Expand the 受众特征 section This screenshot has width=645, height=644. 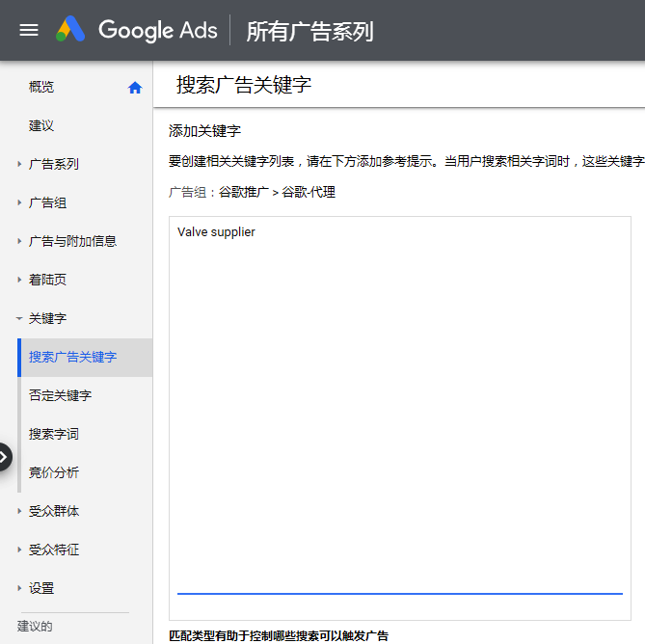tap(19, 550)
